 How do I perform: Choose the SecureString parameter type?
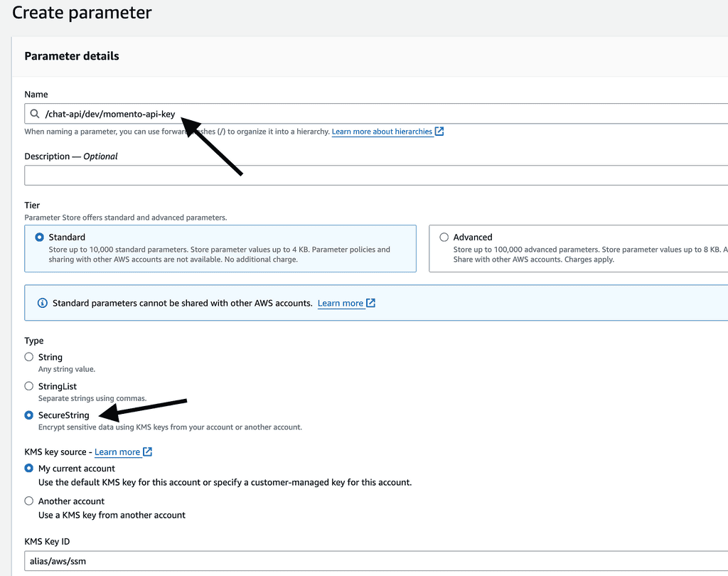click(29, 415)
